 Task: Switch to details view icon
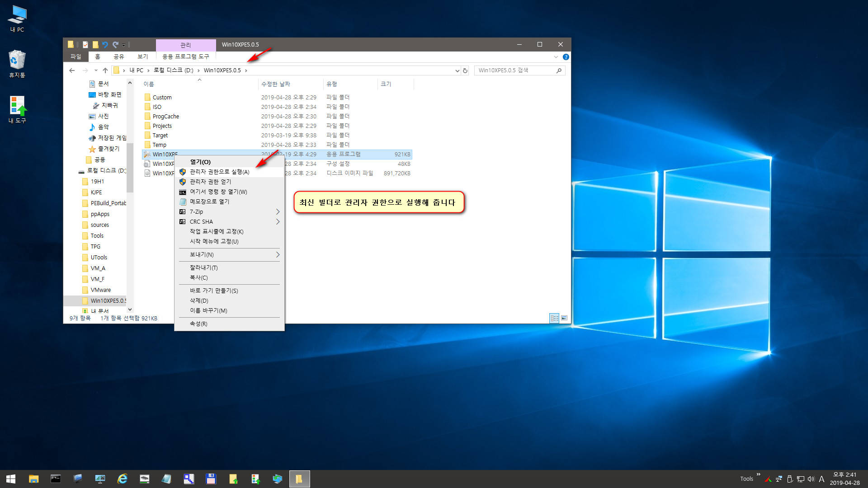pyautogui.click(x=554, y=318)
